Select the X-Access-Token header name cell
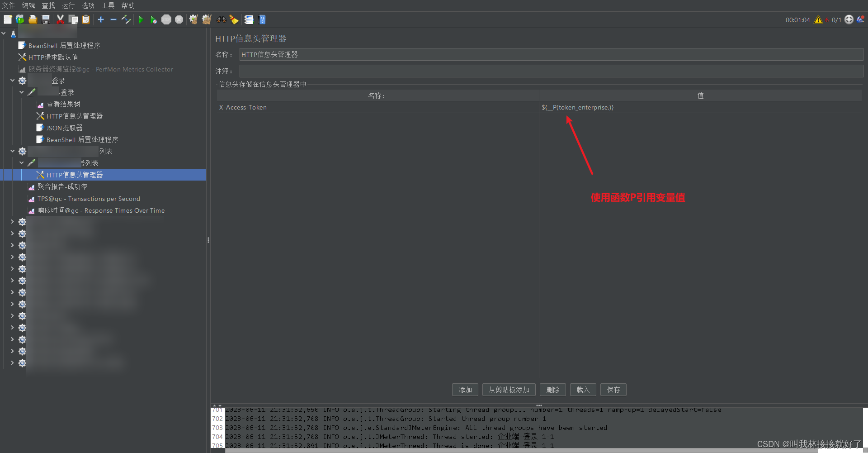This screenshot has width=868, height=453. [378, 107]
